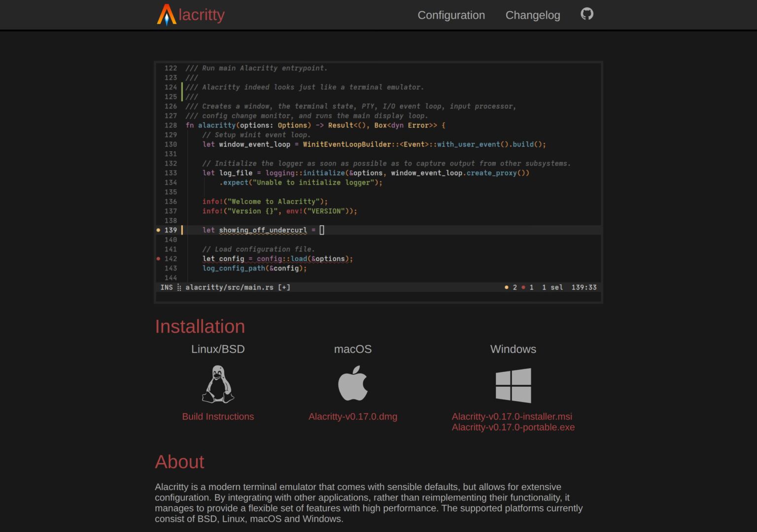
Task: Open the Build Instructions link
Action: 218,416
